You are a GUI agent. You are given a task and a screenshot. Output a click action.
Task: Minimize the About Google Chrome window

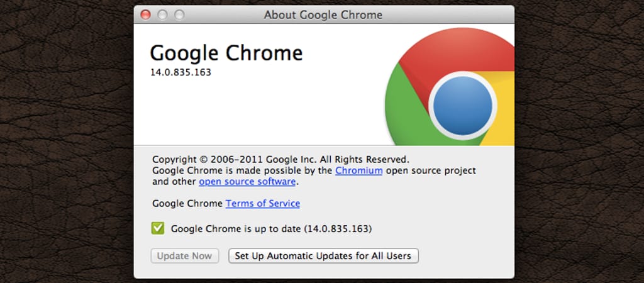coord(162,14)
